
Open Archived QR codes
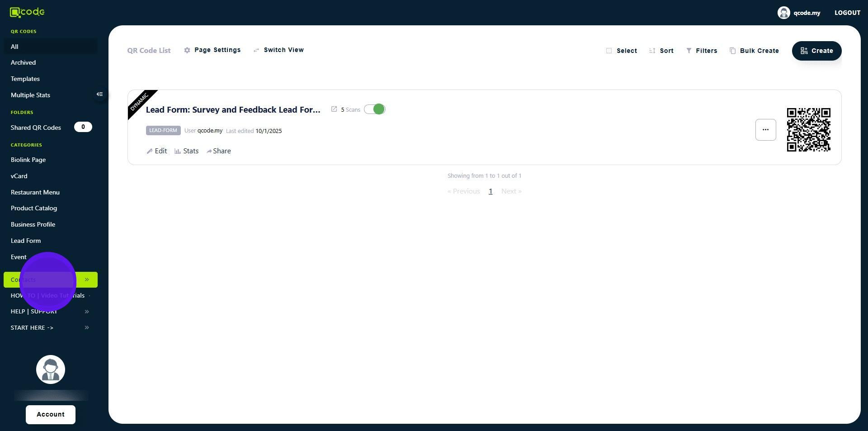tap(23, 62)
